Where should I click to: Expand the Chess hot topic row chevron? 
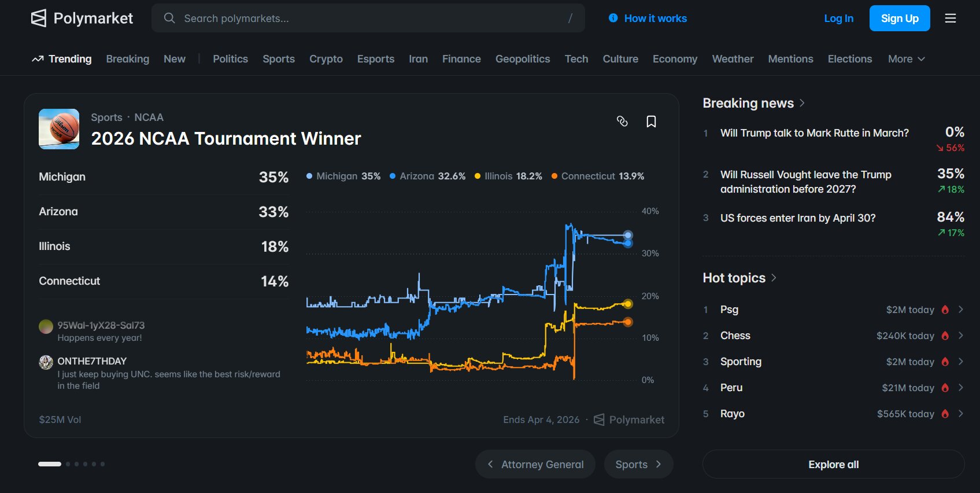(x=960, y=336)
